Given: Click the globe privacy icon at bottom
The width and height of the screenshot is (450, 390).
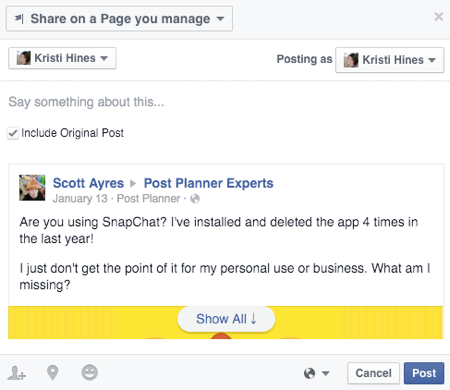Looking at the screenshot, I should [x=309, y=373].
